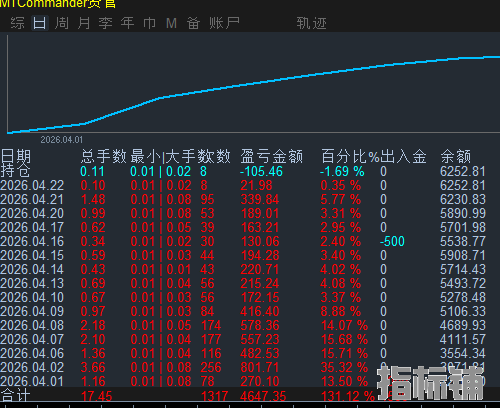Select the 2026.04.20 date row
Viewport: 500px width, 408px height.
tap(32, 213)
